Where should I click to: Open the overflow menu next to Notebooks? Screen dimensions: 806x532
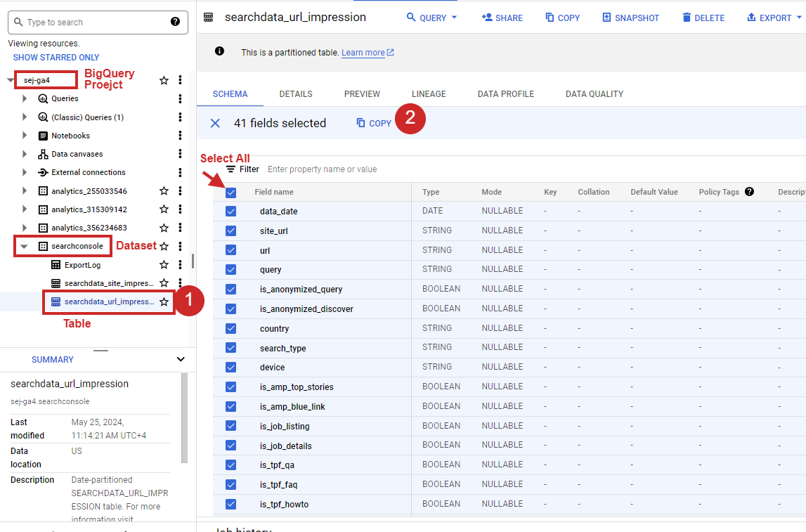click(181, 135)
